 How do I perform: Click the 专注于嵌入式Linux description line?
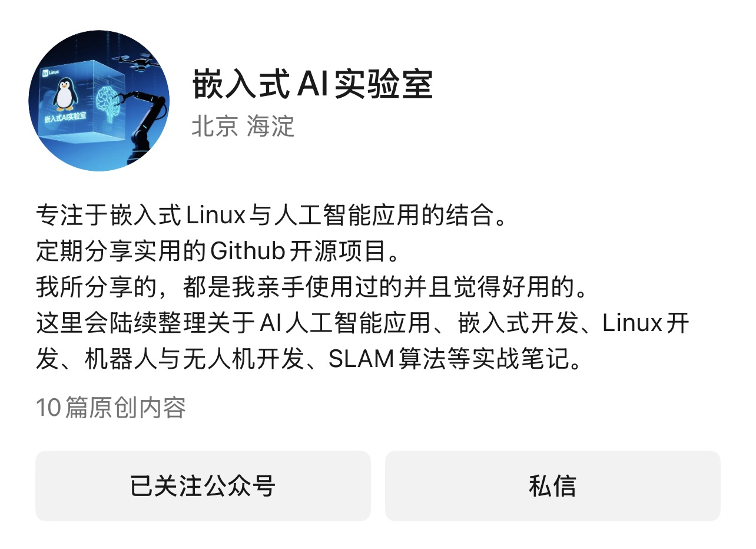point(271,216)
